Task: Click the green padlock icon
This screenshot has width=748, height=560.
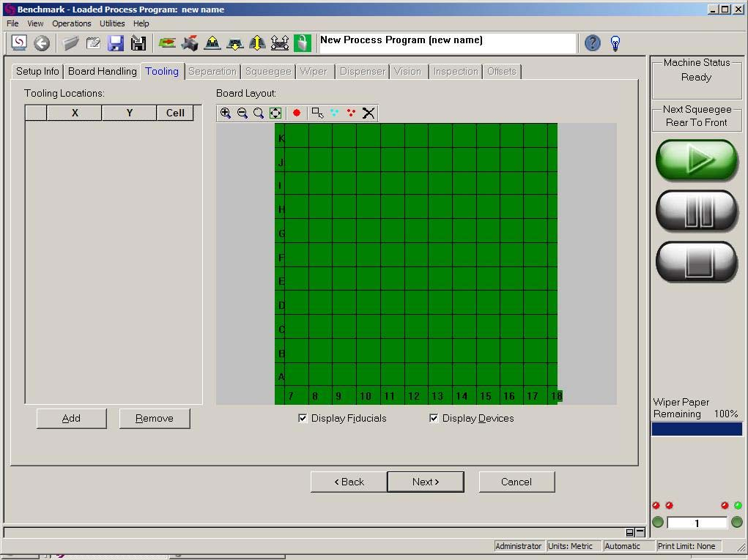Action: pos(303,43)
